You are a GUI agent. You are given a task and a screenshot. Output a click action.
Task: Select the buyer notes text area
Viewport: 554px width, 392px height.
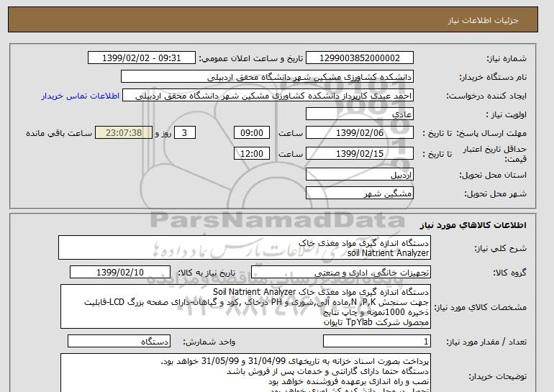point(245,373)
